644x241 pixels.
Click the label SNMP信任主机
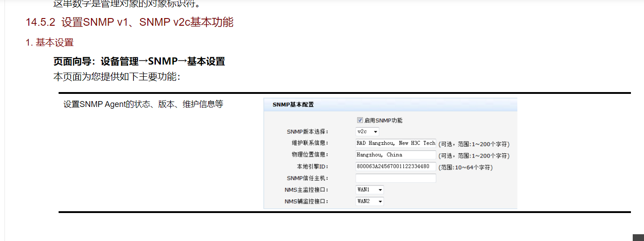[307, 179]
